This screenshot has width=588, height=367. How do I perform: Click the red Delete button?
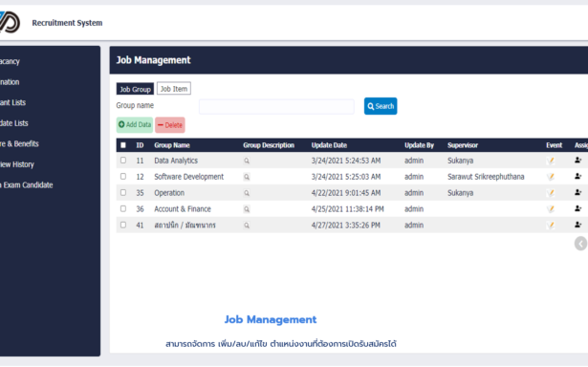(x=170, y=125)
